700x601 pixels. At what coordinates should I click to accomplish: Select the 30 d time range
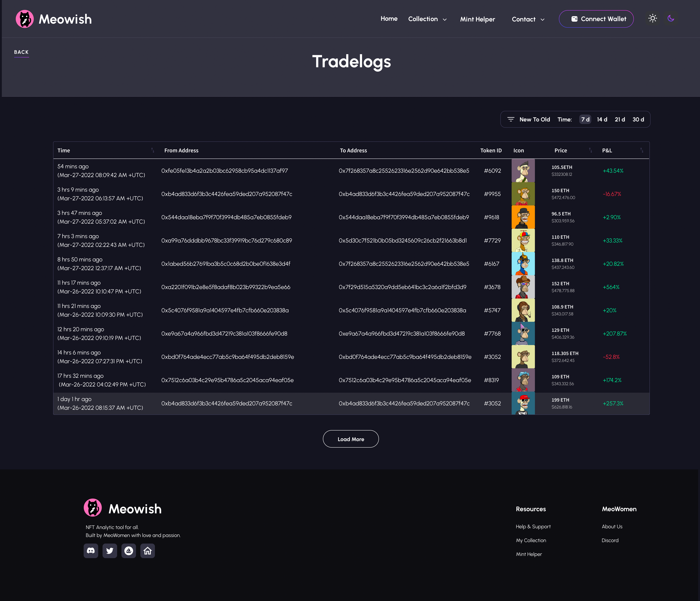pos(638,119)
